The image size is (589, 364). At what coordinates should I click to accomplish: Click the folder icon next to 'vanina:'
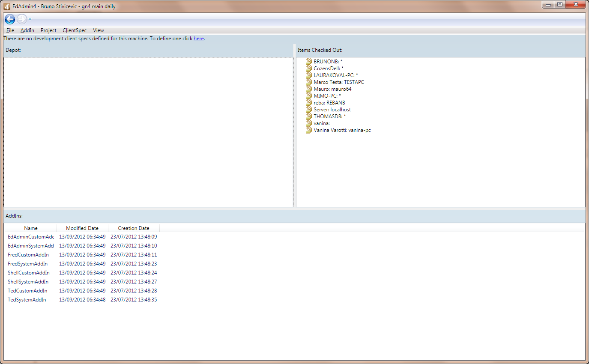309,123
